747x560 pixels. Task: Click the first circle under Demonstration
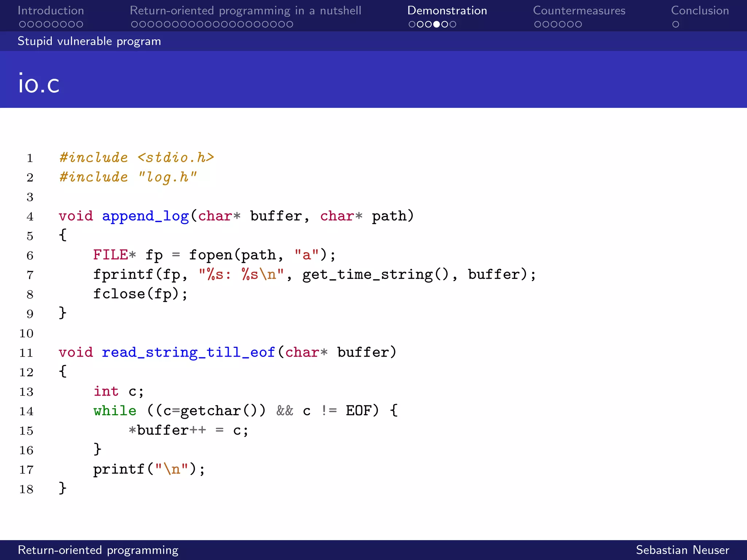tap(412, 24)
